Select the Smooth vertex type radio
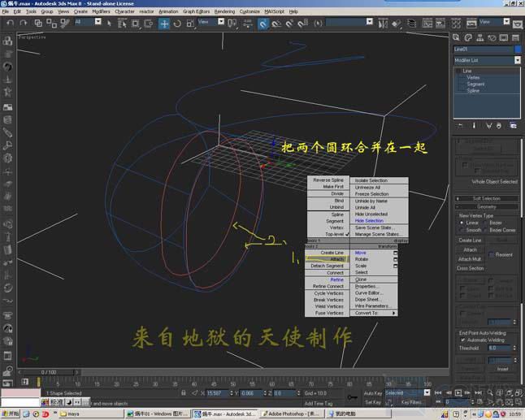Screen dimensions: 525x420 [x=462, y=230]
